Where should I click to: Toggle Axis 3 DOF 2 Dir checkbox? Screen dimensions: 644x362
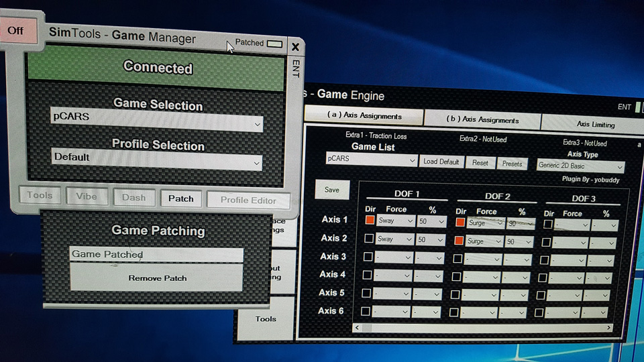click(457, 259)
